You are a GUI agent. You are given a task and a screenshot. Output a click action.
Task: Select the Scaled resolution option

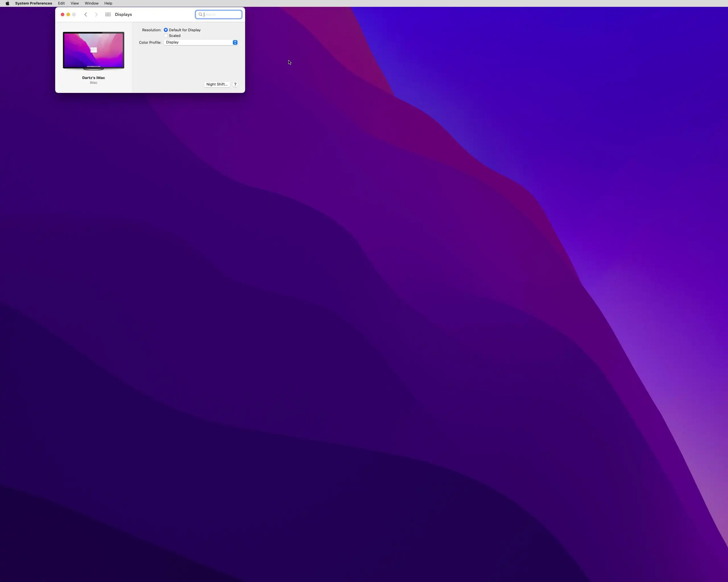click(x=166, y=36)
